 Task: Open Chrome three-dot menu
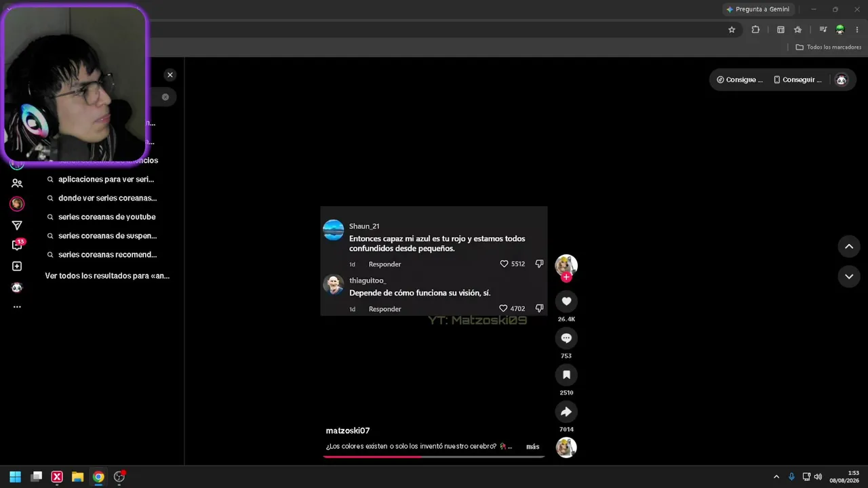click(x=857, y=30)
